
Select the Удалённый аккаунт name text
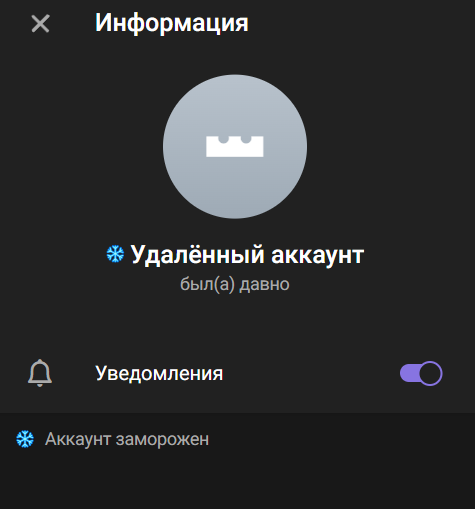pyautogui.click(x=247, y=255)
